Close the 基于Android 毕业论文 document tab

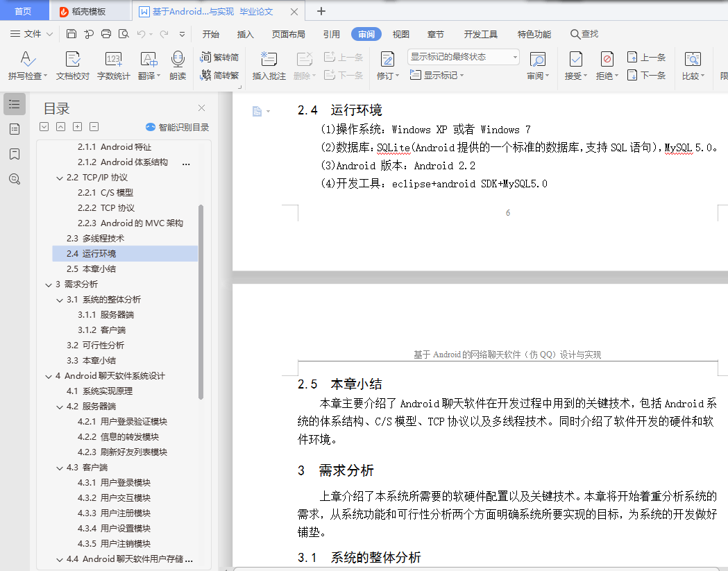point(294,12)
